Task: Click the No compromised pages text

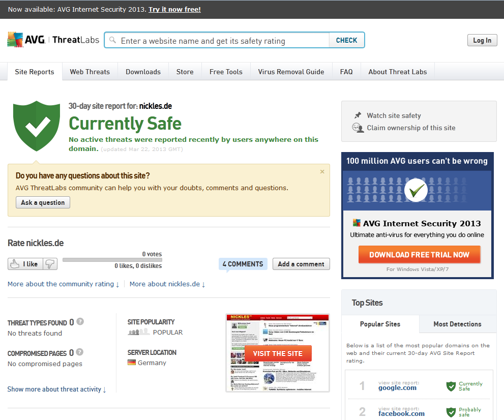Action: click(45, 364)
